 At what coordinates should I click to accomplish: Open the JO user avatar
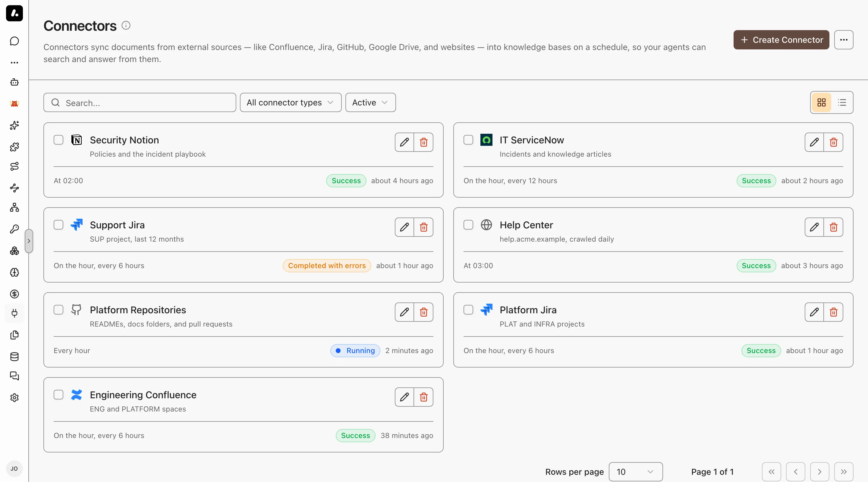[14, 468]
